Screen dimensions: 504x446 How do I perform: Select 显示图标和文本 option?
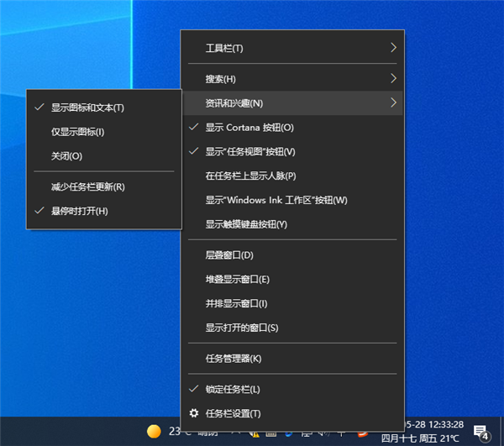(87, 108)
